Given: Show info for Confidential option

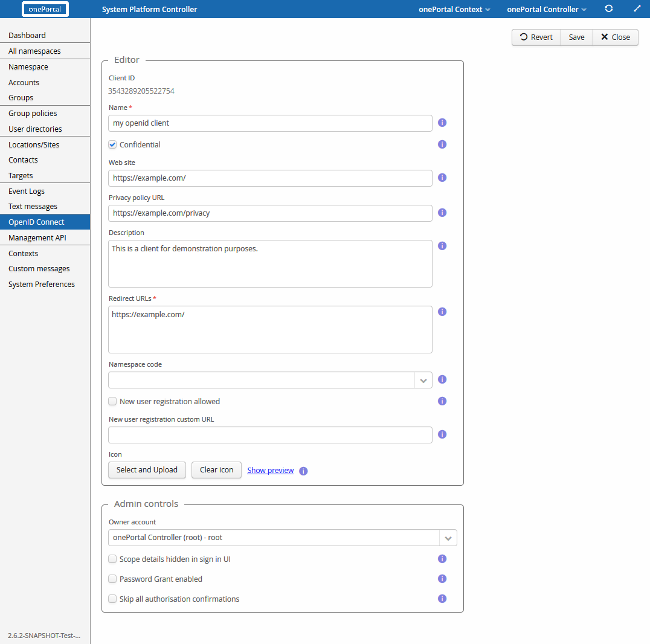Looking at the screenshot, I should pyautogui.click(x=442, y=144).
